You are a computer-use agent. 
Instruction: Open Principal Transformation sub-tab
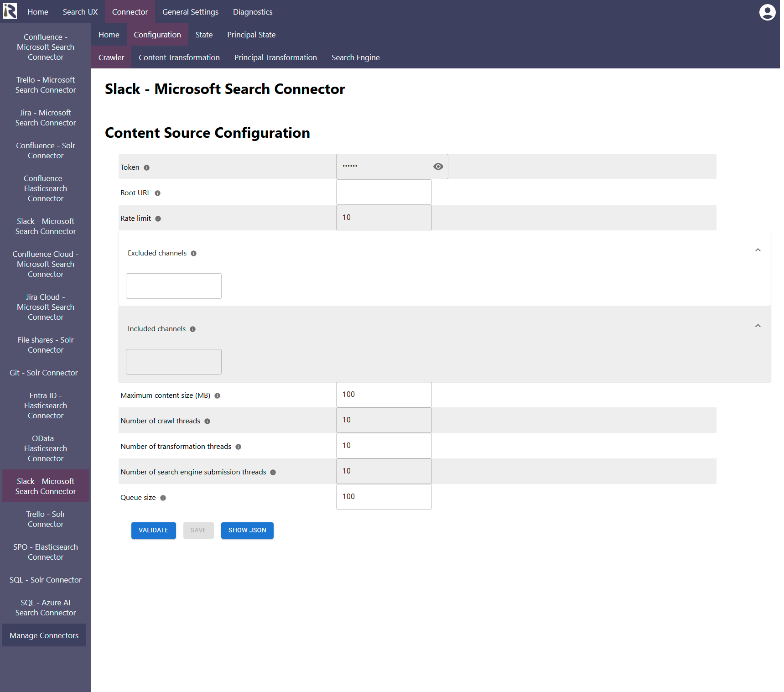(x=275, y=57)
